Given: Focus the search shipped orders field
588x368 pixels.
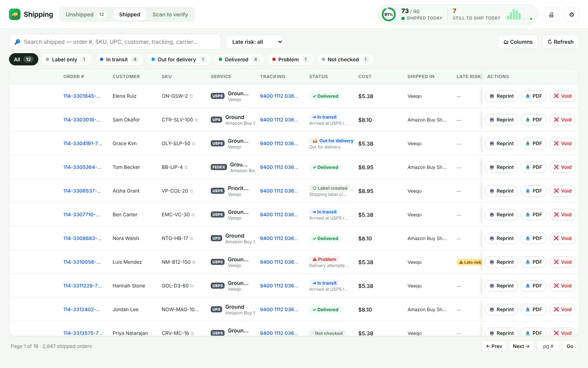Looking at the screenshot, I should (x=115, y=42).
